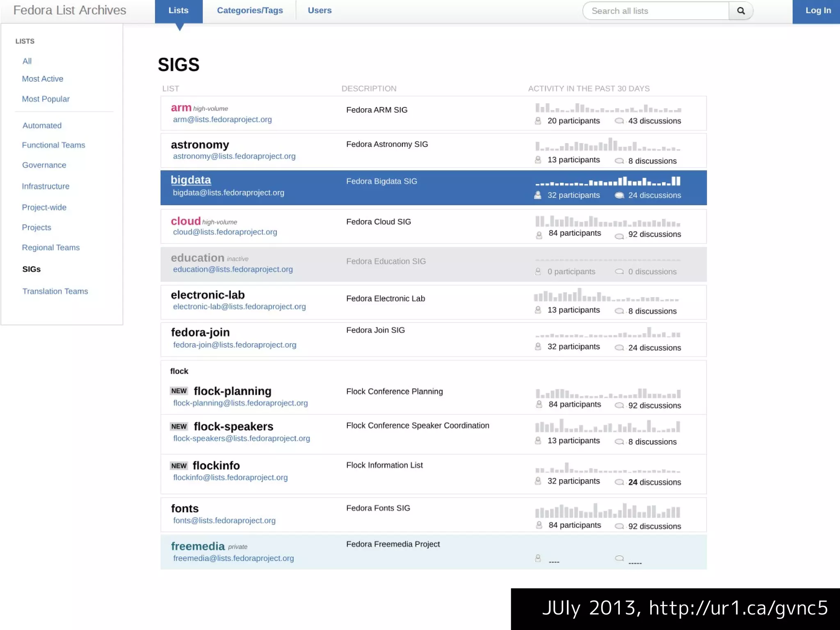Click participants icon in flock-planning row
The height and width of the screenshot is (630, 840).
click(x=539, y=405)
